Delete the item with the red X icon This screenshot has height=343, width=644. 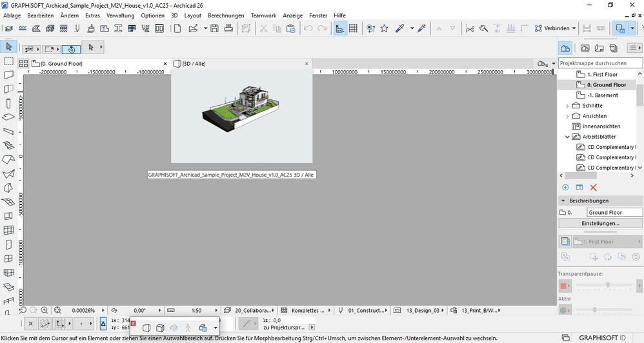[x=594, y=187]
